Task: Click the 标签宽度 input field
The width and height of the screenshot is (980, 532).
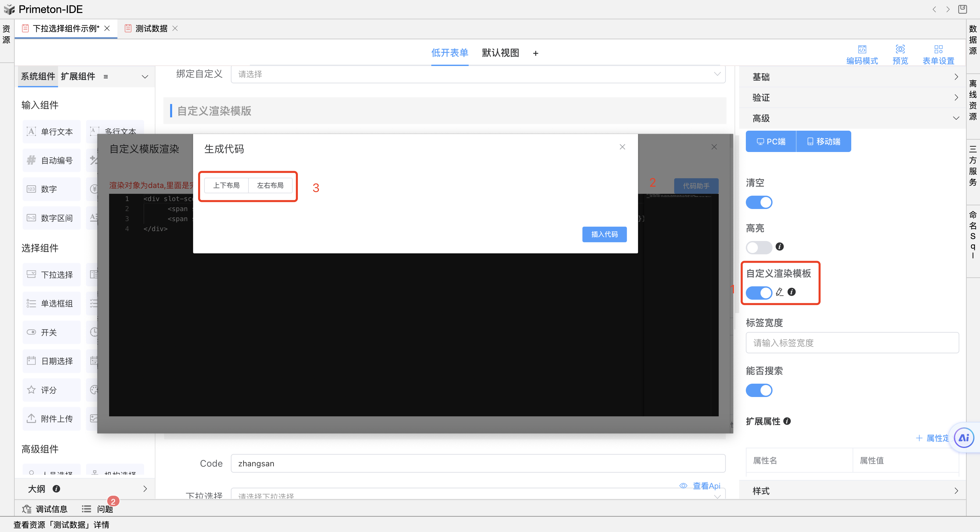Action: 852,343
